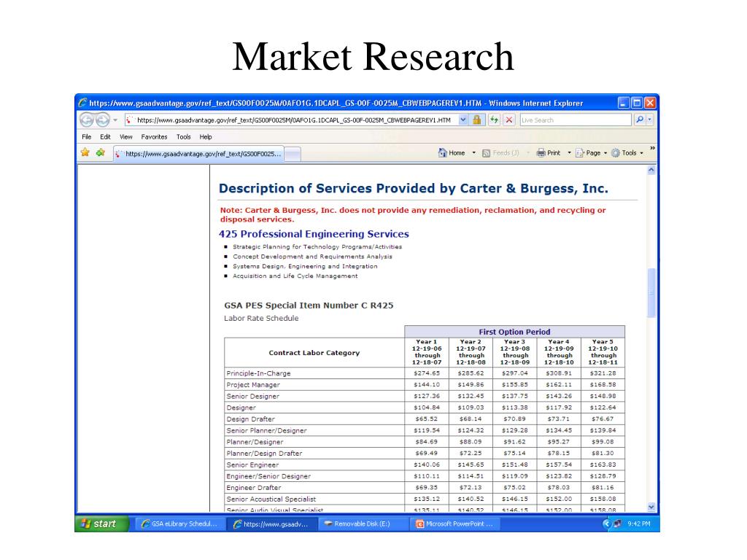
Task: Open the Page command bar menu
Action: point(591,153)
